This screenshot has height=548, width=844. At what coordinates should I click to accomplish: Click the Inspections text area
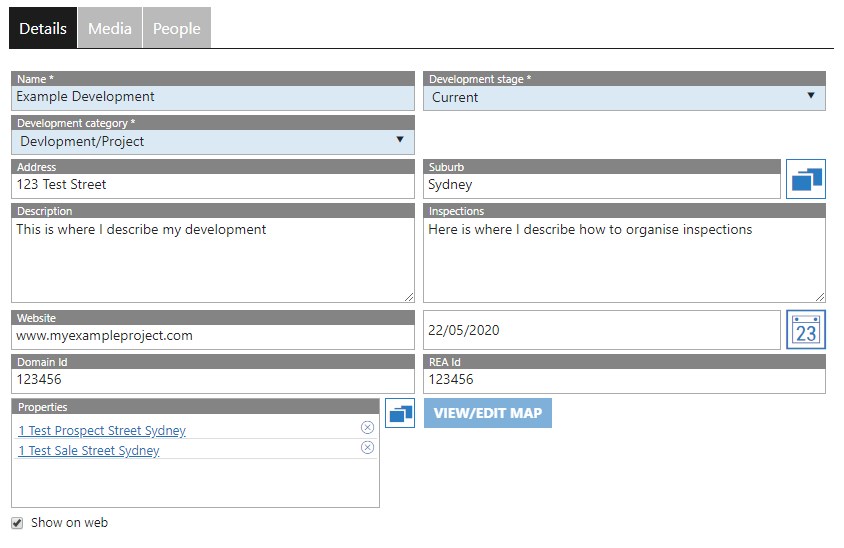pos(624,260)
